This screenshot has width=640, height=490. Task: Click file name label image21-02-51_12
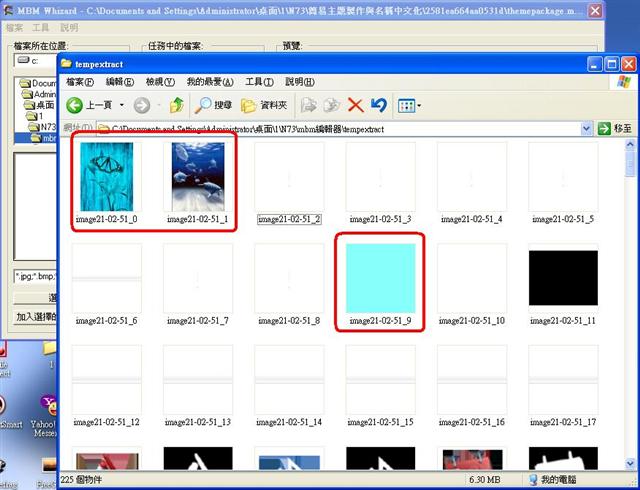click(x=107, y=422)
